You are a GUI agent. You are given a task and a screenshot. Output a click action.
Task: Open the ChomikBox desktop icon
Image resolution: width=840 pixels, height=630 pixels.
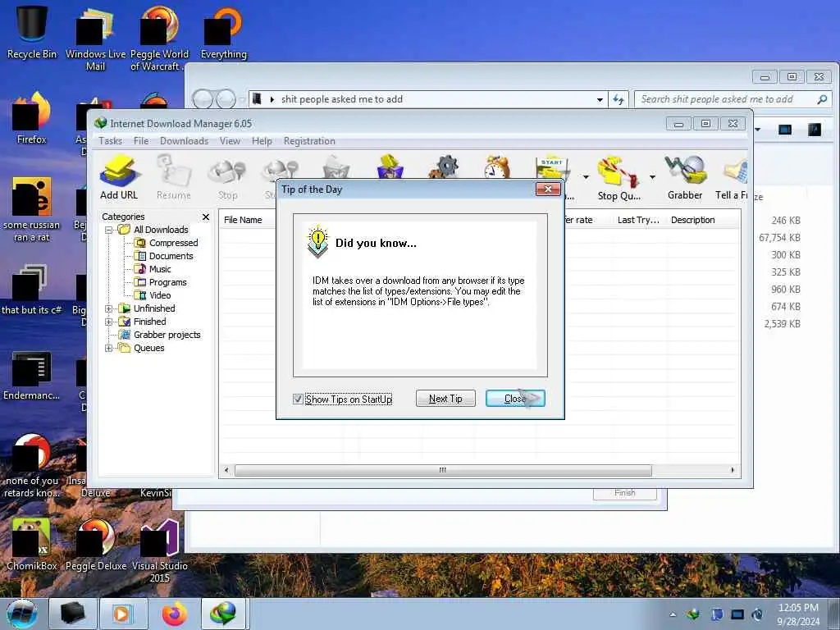coord(32,546)
